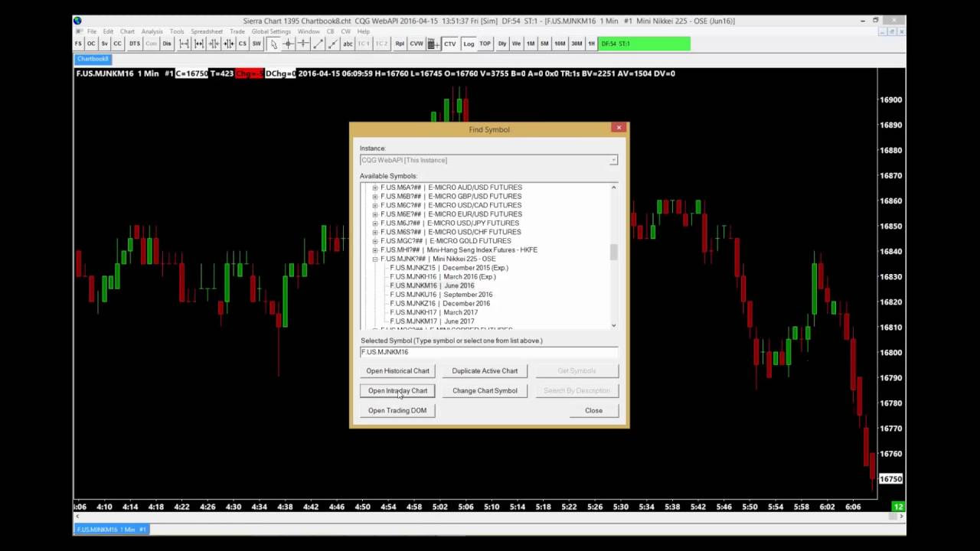The image size is (980, 551).
Task: Open the Chart menu
Action: (127, 31)
